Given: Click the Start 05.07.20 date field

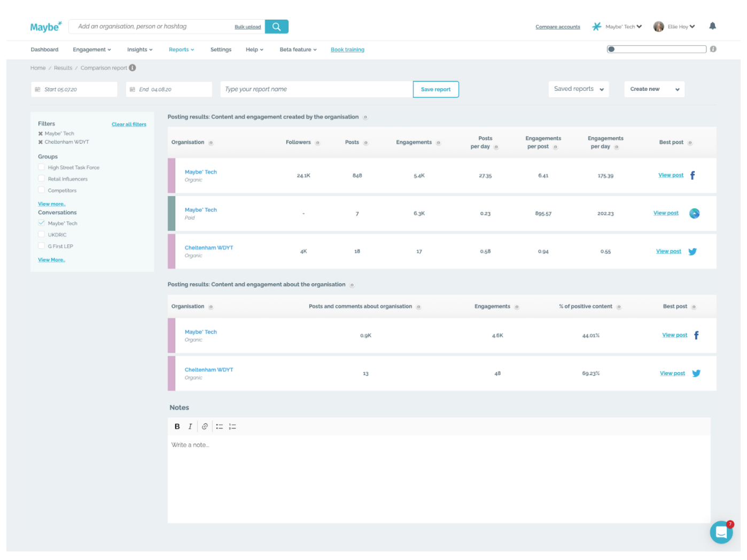Looking at the screenshot, I should pos(74,89).
